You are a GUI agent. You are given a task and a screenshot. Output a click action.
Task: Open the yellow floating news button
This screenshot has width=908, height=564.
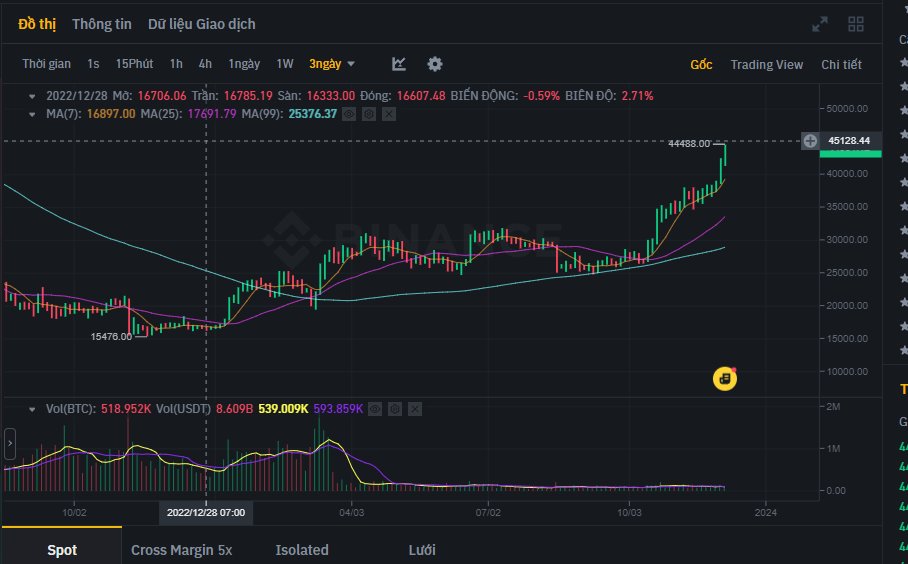click(x=724, y=379)
